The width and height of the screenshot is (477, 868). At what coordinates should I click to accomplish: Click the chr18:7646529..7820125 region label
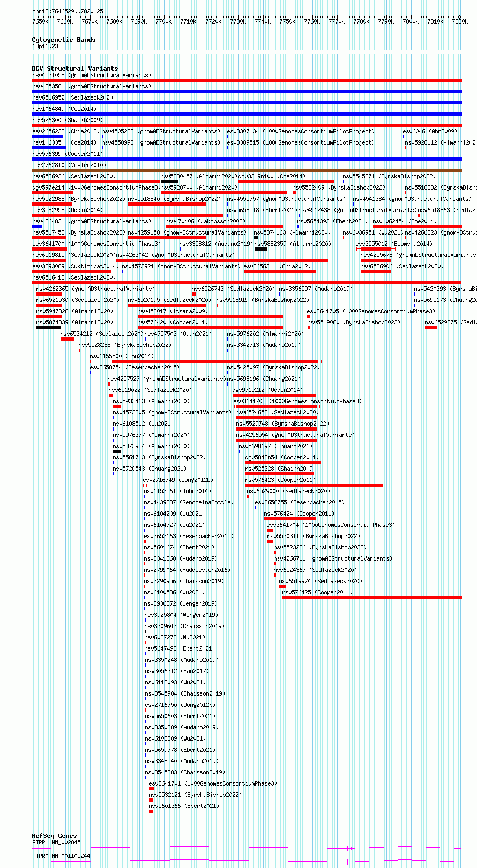68,11
